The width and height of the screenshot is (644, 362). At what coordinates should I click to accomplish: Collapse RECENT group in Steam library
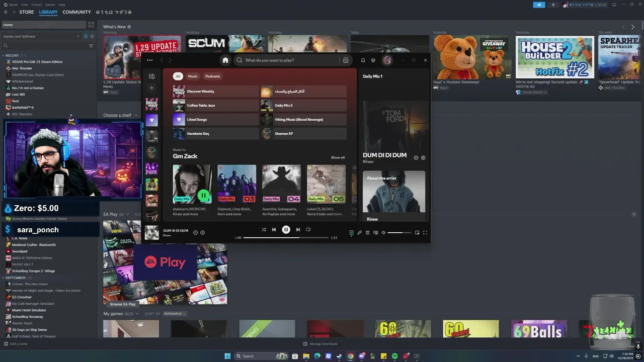pyautogui.click(x=4, y=55)
